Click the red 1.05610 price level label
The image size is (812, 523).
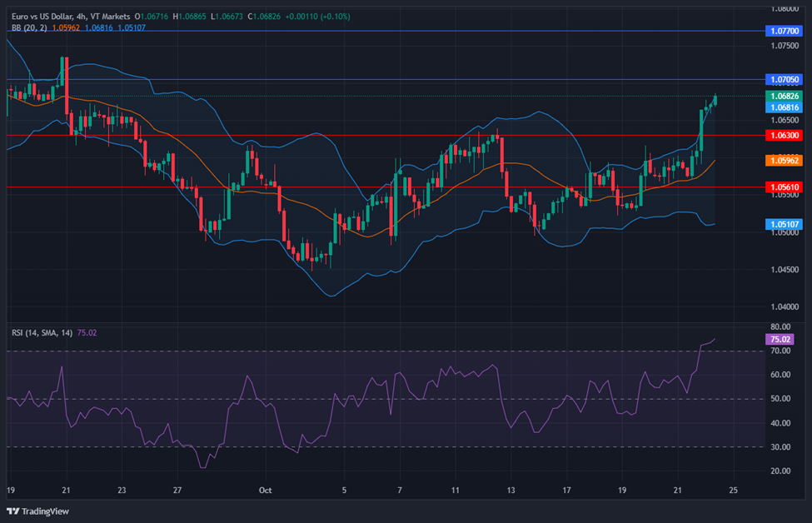tap(784, 187)
